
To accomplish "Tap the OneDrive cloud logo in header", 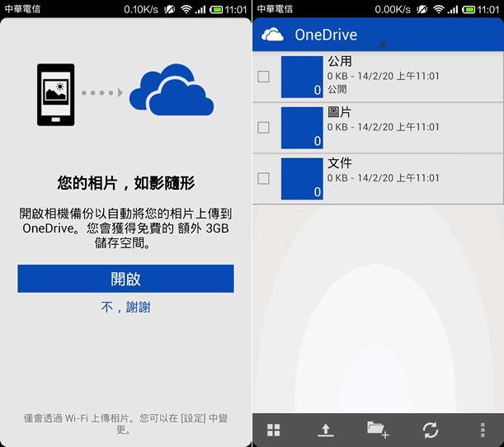I will [272, 35].
